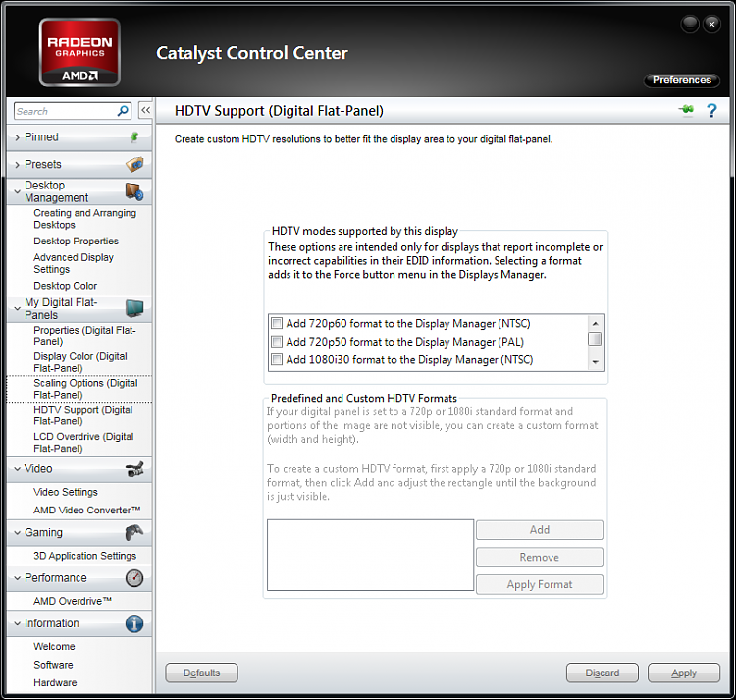The height and width of the screenshot is (700, 736).
Task: Click the Performance gauge icon
Action: 134,578
